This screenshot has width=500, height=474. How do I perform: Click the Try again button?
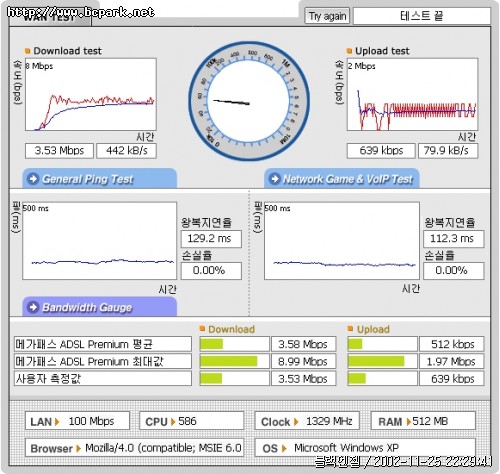327,16
